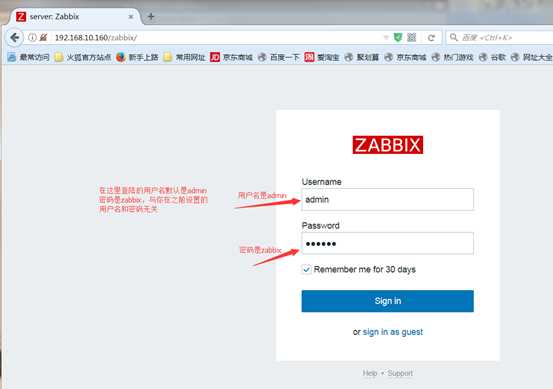The width and height of the screenshot is (553, 389).
Task: Open the 网址大全 bookmark
Action: [x=532, y=57]
